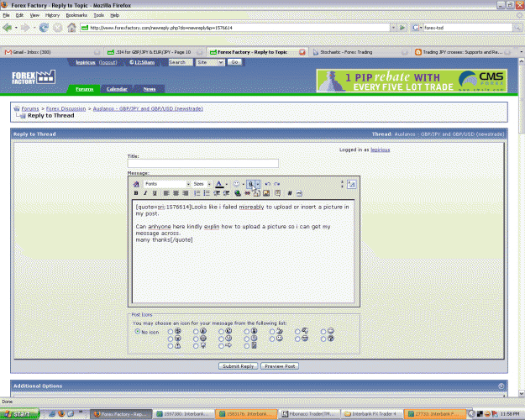Open the Sizes dropdown
525x420 pixels.
click(x=202, y=184)
